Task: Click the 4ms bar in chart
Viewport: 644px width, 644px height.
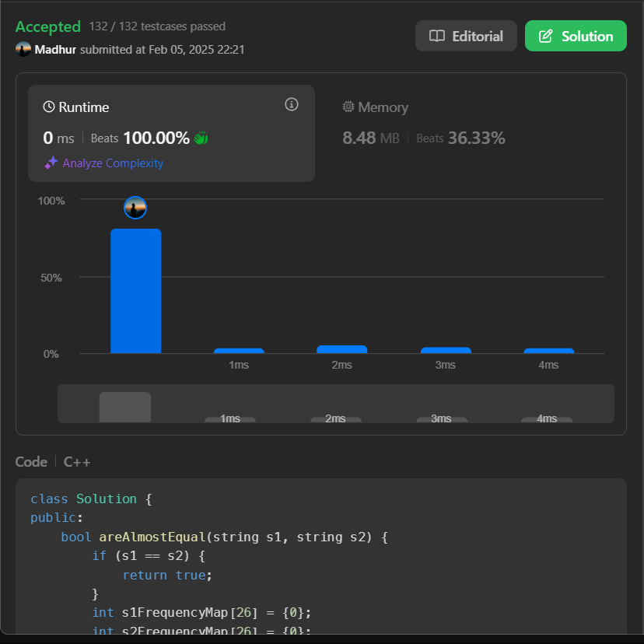Action: coord(549,351)
